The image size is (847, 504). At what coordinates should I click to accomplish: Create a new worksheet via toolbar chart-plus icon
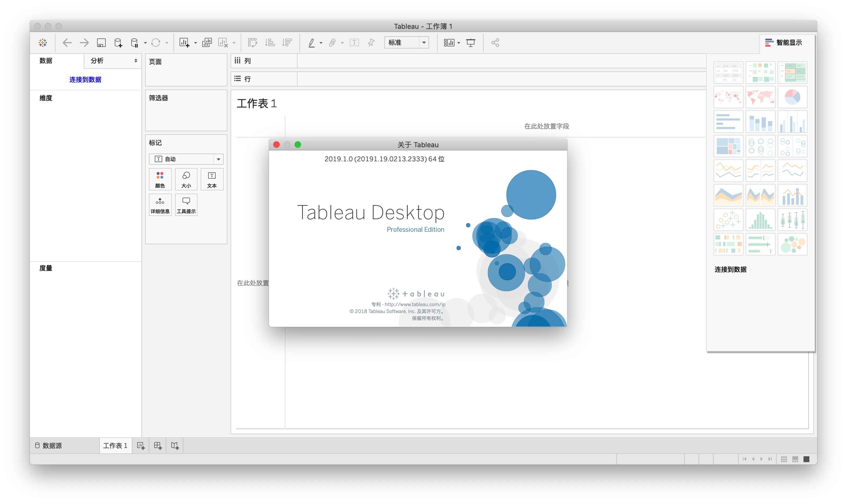click(184, 42)
